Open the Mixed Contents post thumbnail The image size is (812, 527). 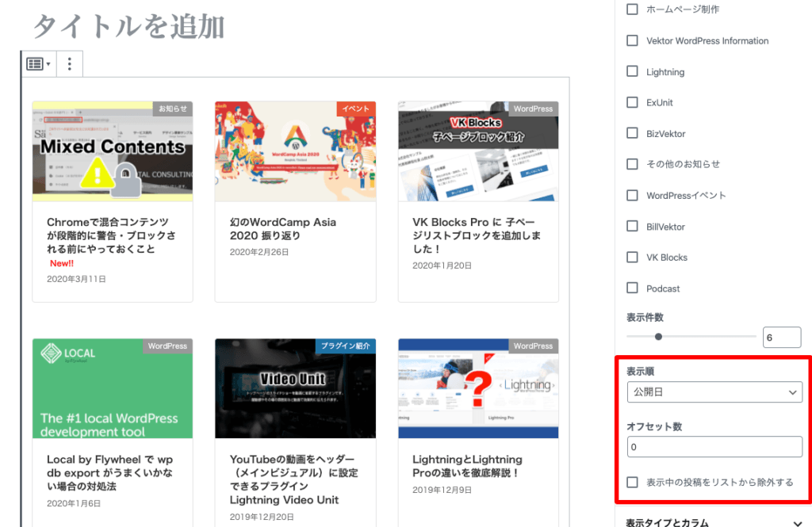click(x=113, y=151)
